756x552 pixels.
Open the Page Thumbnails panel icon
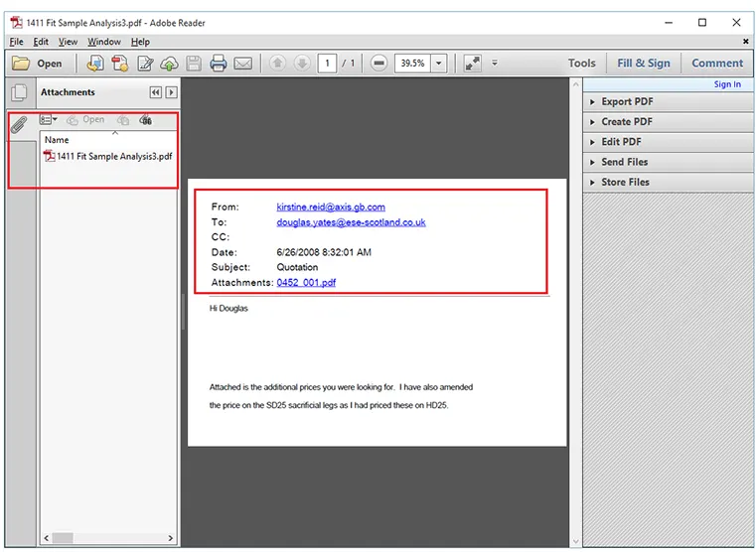pos(19,92)
